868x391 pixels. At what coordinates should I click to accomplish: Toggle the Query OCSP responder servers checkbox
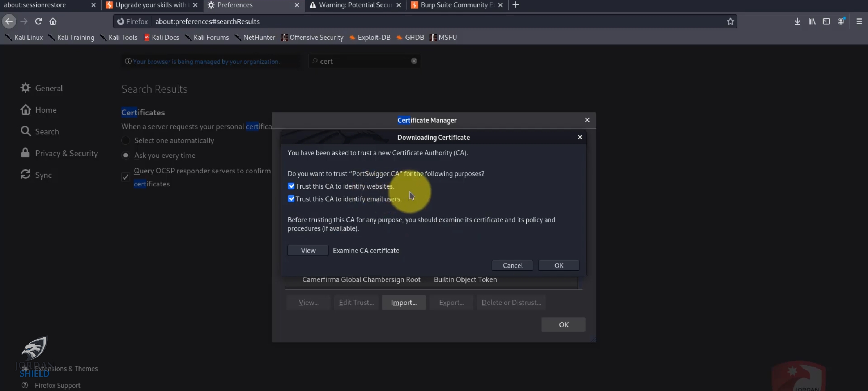125,177
